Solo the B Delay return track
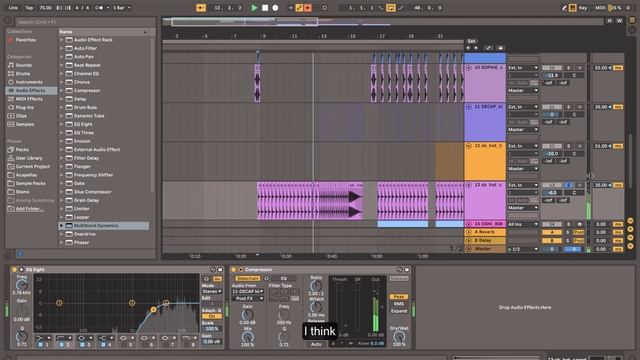 coord(568,241)
